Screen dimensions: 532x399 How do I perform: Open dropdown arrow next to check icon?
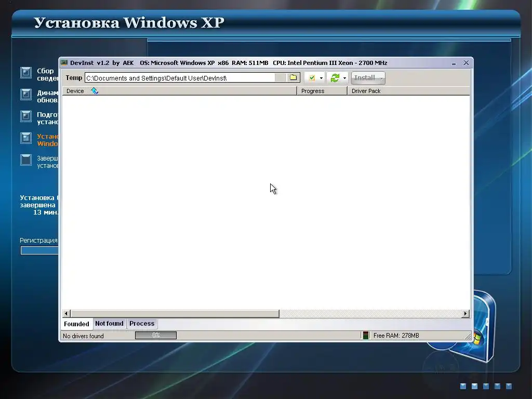[x=321, y=78]
